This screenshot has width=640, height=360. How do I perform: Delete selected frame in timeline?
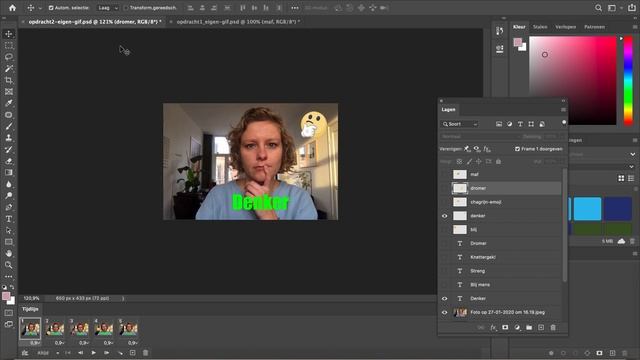point(145,353)
